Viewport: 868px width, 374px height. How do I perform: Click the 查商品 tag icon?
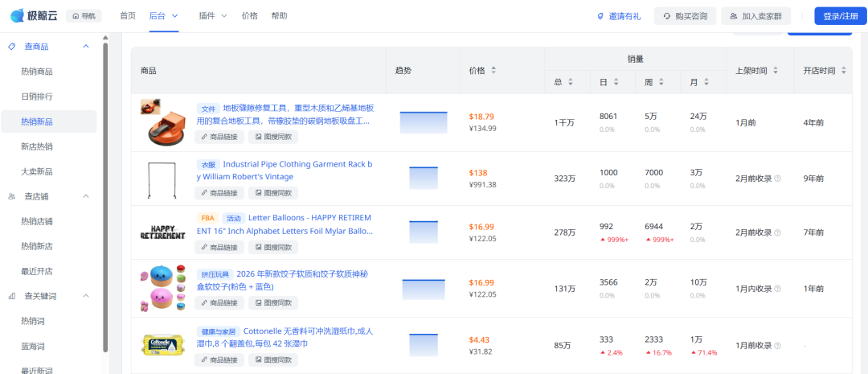point(11,47)
